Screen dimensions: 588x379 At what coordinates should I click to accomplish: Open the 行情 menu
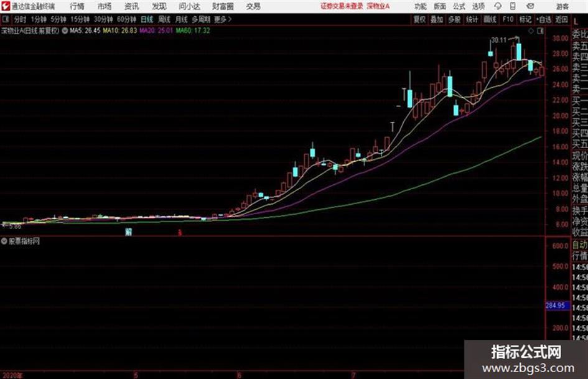(77, 6)
